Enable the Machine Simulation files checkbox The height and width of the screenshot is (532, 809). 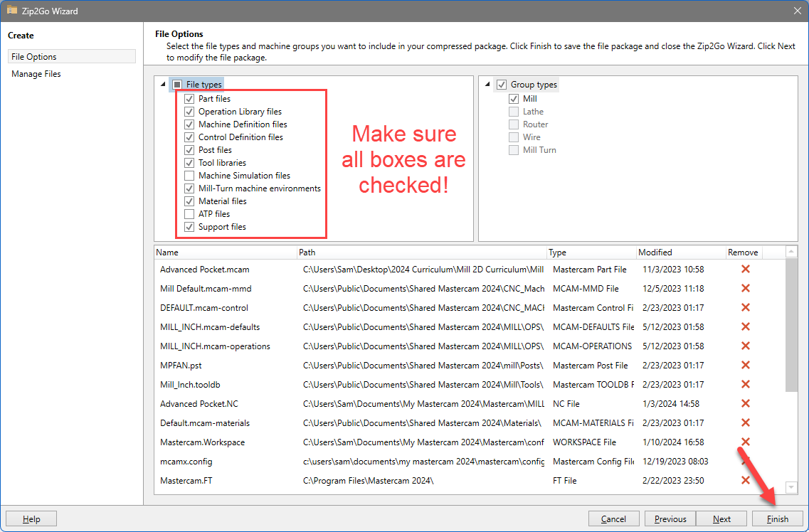(189, 176)
